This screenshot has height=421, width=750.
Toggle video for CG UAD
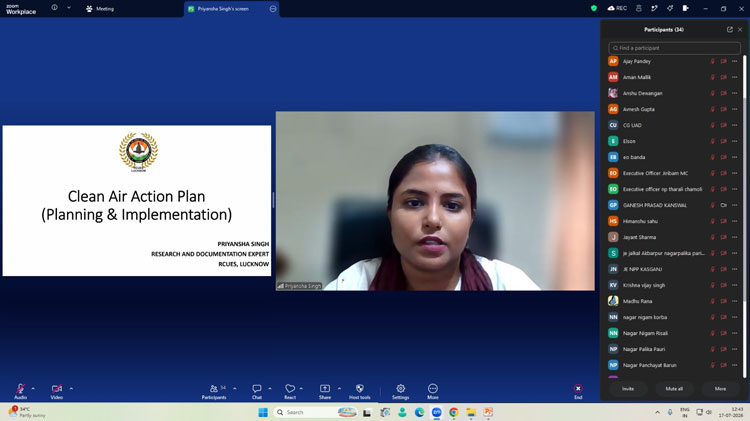(x=724, y=125)
